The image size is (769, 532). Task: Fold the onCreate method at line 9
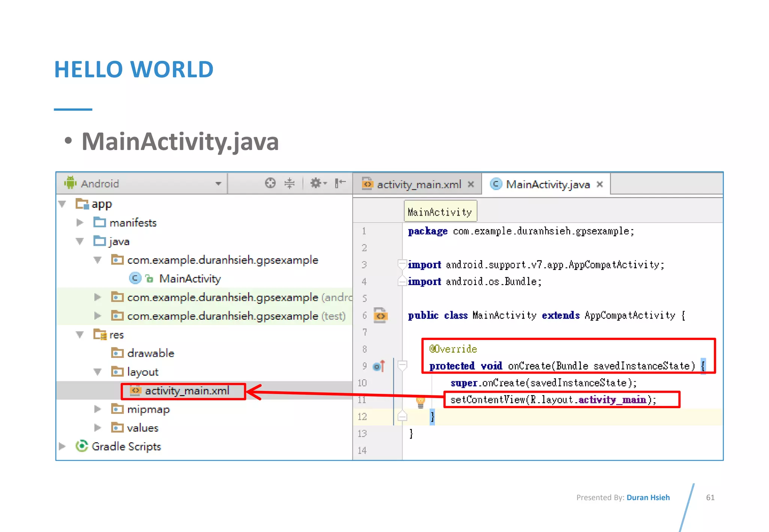point(402,365)
